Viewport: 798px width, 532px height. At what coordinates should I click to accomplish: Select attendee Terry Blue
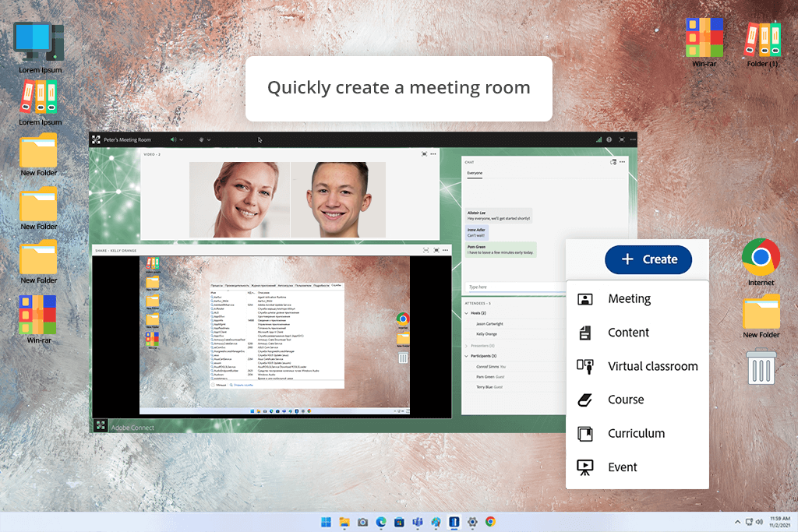[x=489, y=387]
